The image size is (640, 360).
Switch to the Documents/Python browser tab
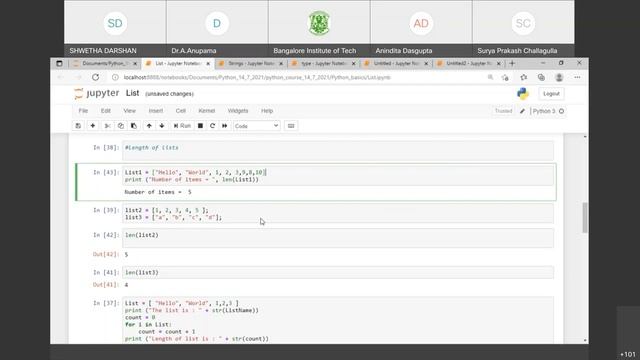(x=104, y=64)
